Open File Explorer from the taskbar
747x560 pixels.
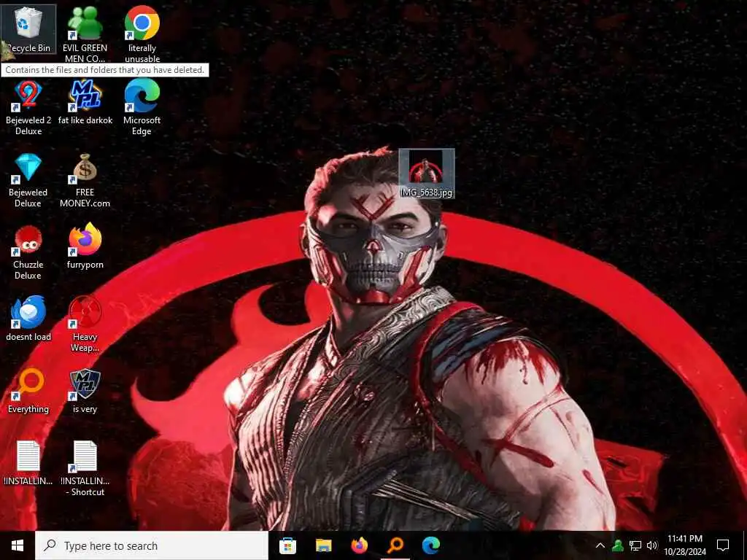[323, 545]
